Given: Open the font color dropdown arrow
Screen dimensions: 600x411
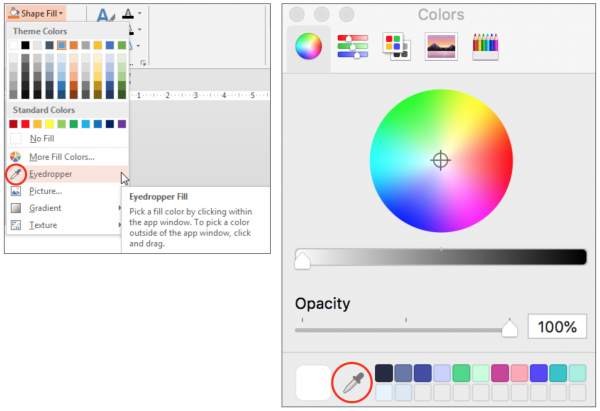Looking at the screenshot, I should coord(140,13).
